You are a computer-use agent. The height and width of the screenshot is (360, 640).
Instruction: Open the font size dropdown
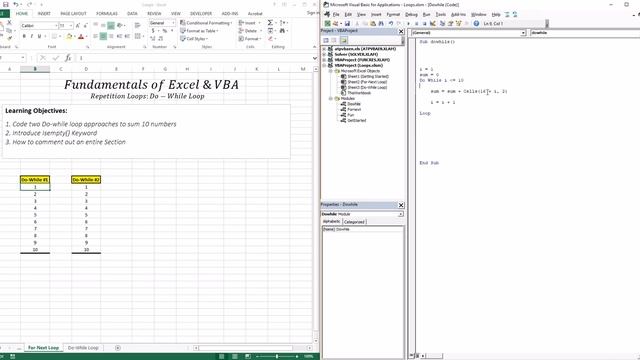71,26
